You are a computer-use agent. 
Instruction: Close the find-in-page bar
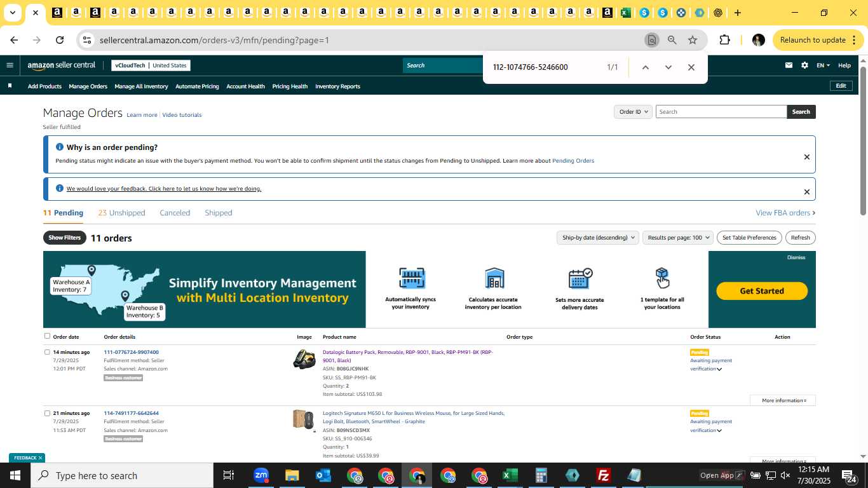(691, 67)
